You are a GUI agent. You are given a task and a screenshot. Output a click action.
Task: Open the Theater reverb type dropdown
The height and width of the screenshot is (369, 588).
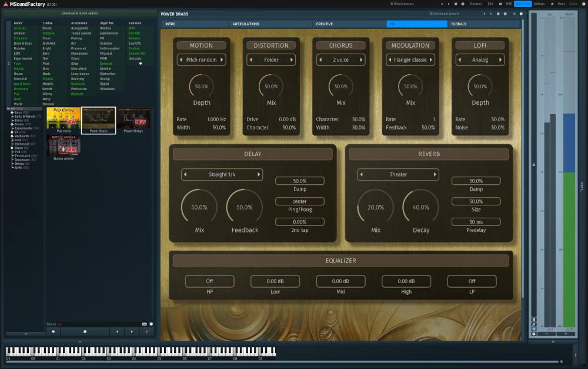pyautogui.click(x=397, y=174)
